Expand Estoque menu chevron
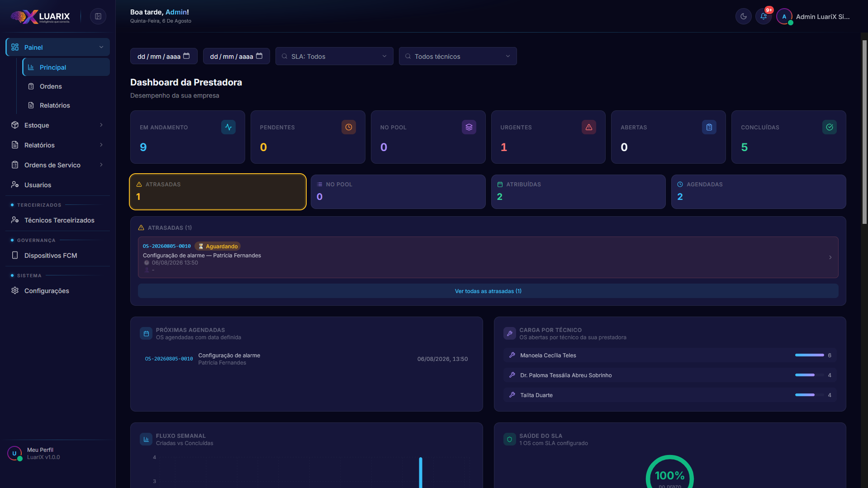Screen dimensions: 868x488 point(101,125)
